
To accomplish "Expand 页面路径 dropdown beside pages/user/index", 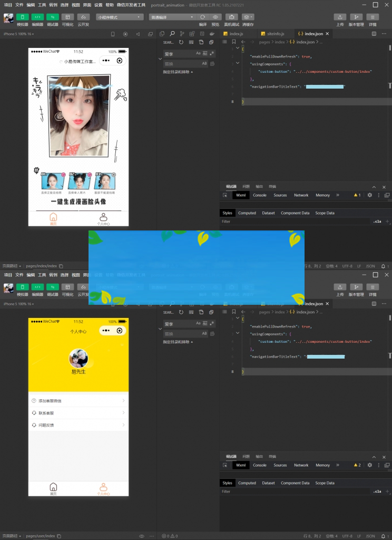I will point(13,536).
